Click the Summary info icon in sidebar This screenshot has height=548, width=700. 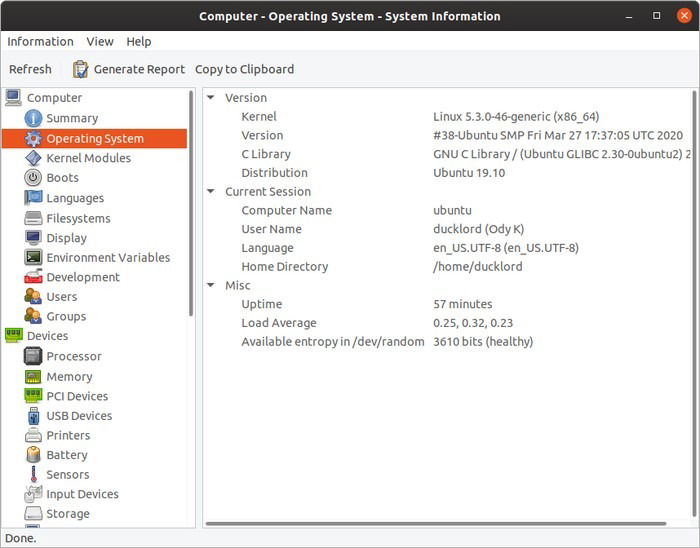coord(33,118)
